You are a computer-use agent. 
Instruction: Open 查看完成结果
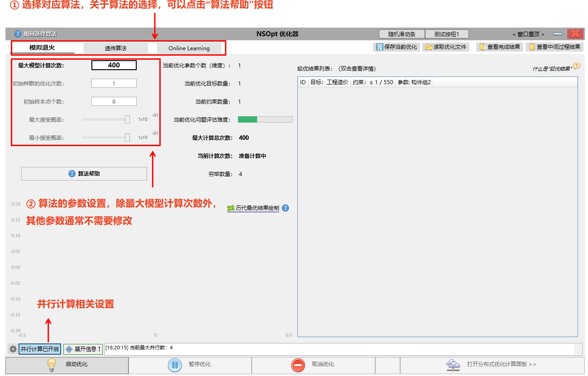pos(500,47)
